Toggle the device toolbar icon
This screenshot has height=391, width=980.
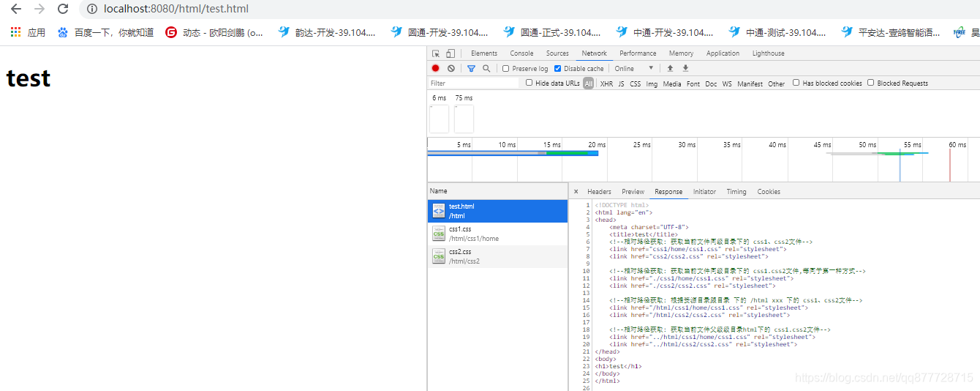point(451,53)
